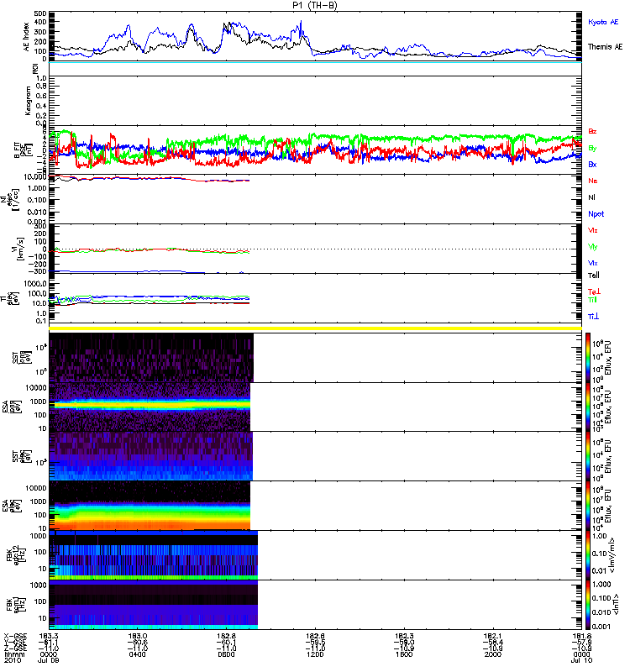Click the blue Bx legend label

(x=592, y=165)
